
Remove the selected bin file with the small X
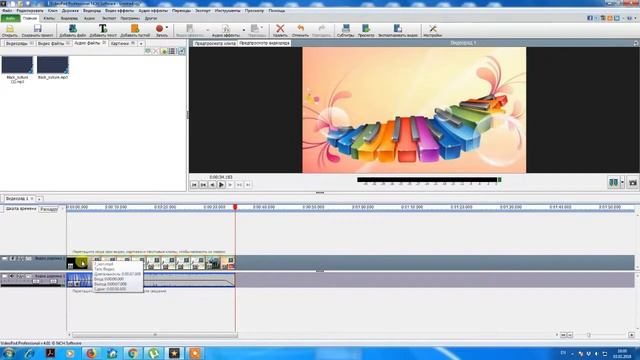156,51
